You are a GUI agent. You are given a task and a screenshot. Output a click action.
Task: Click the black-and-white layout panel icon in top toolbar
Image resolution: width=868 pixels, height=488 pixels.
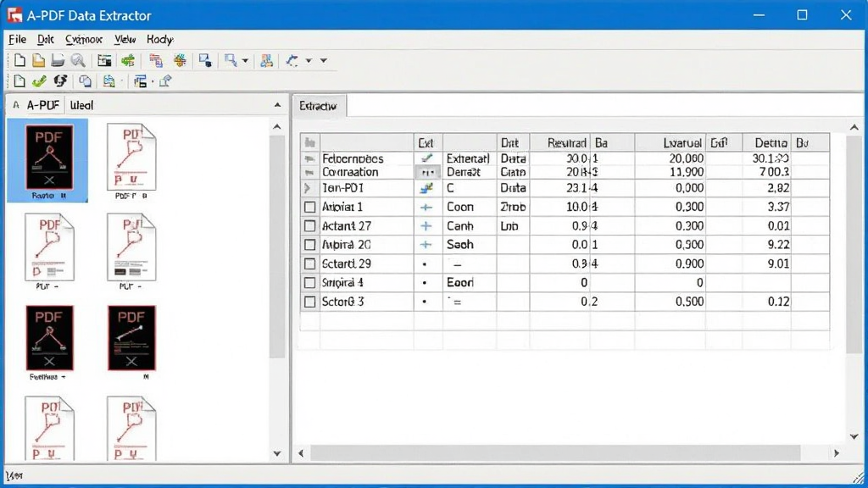tap(104, 60)
